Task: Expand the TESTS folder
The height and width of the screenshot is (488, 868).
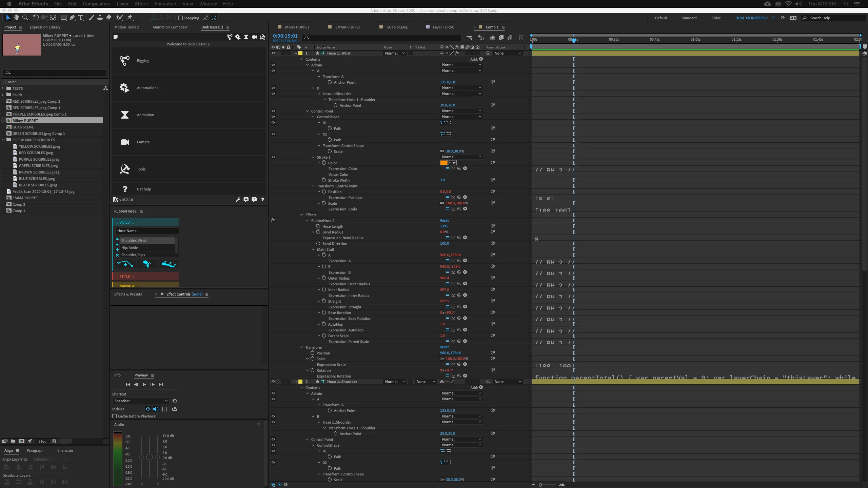Action: coord(3,88)
